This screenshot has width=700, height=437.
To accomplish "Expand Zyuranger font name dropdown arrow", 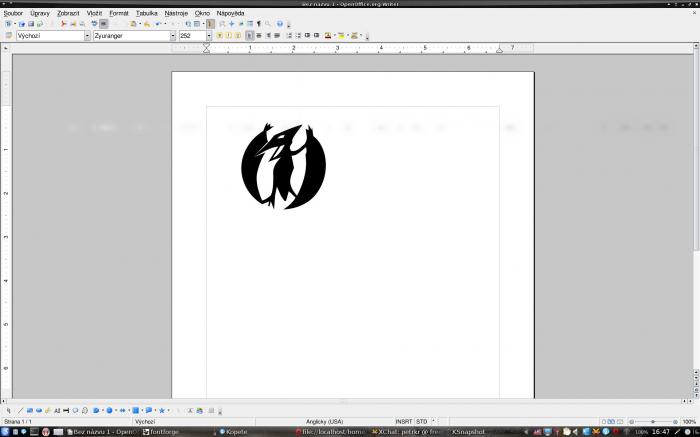I will [173, 35].
